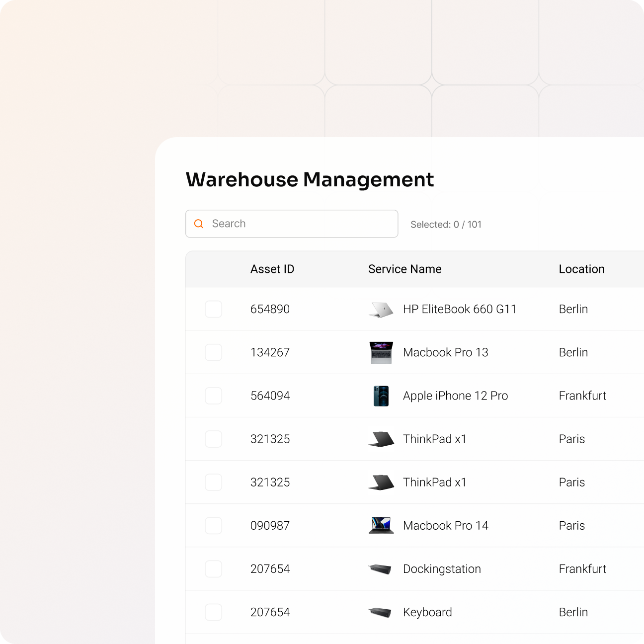Sort by the Service Name column header
The image size is (644, 644).
[x=405, y=269]
